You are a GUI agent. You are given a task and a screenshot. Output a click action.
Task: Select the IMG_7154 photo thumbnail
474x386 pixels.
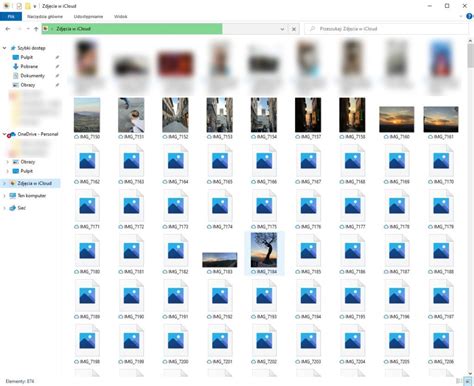[264, 115]
